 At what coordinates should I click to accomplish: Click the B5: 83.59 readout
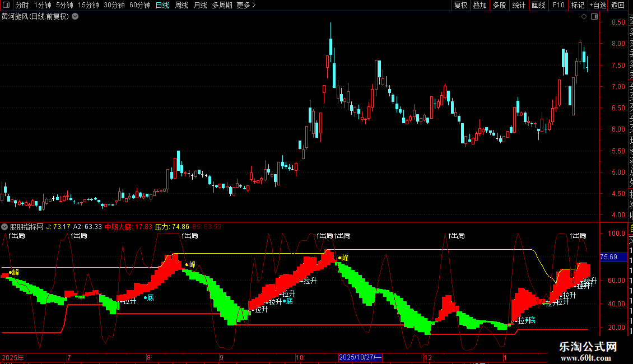click(x=207, y=227)
